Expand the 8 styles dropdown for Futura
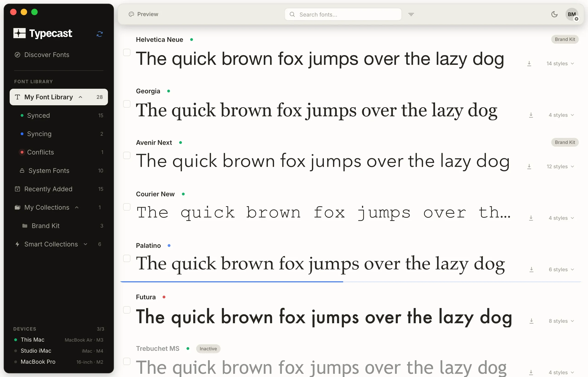 click(x=561, y=321)
